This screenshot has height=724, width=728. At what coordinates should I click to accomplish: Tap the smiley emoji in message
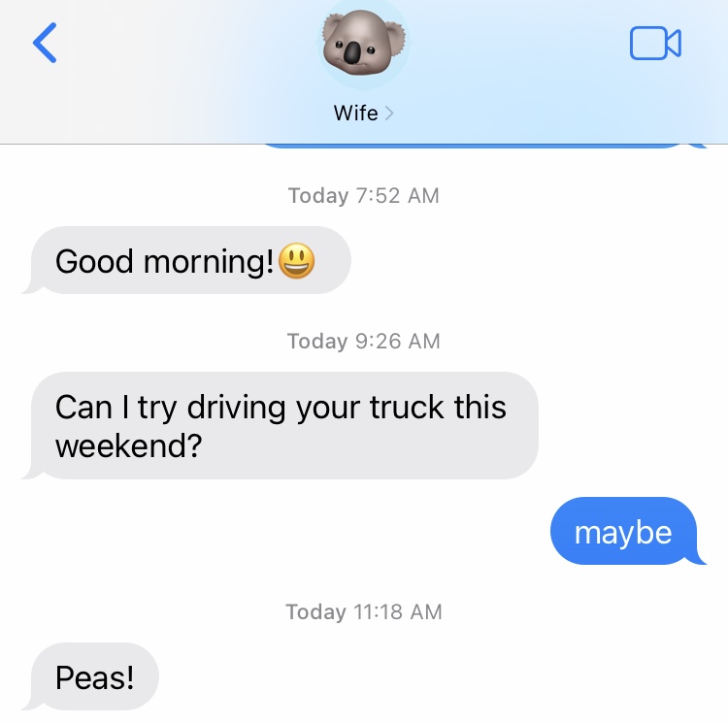[296, 261]
